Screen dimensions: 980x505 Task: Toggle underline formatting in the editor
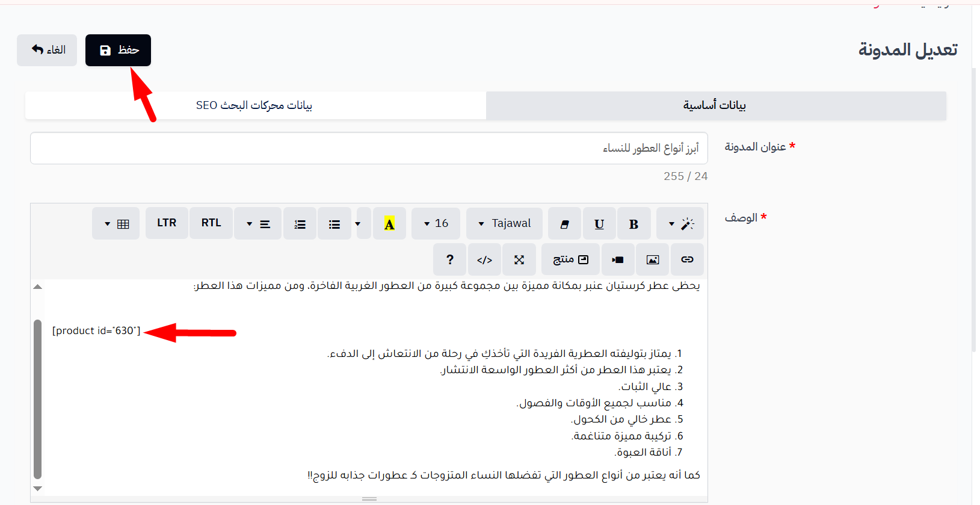click(x=599, y=224)
